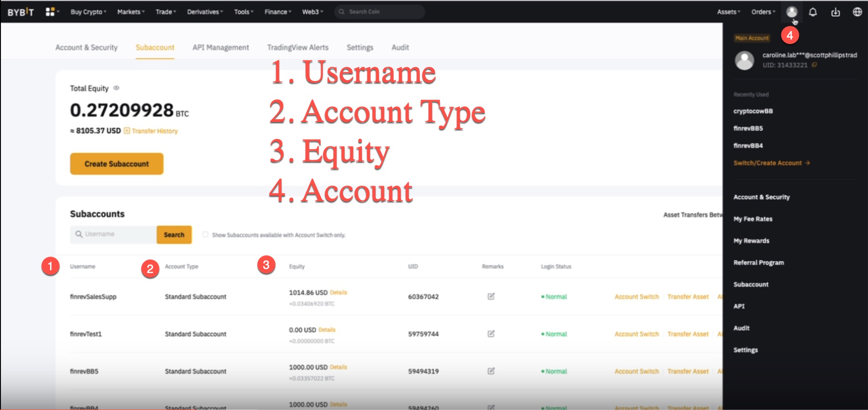Open the Settings tab
This screenshot has height=410, width=868.
click(x=360, y=47)
